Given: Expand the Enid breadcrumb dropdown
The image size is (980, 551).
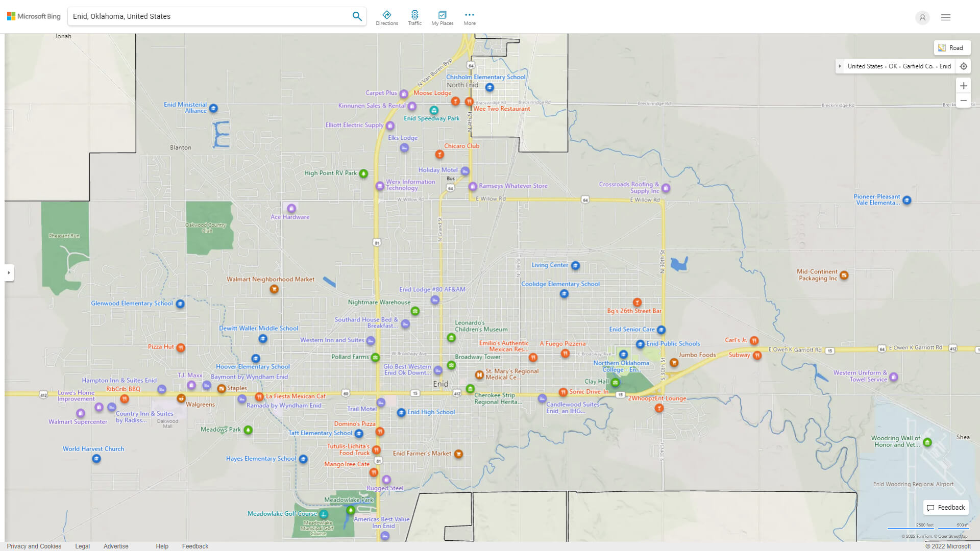Looking at the screenshot, I should [946, 66].
